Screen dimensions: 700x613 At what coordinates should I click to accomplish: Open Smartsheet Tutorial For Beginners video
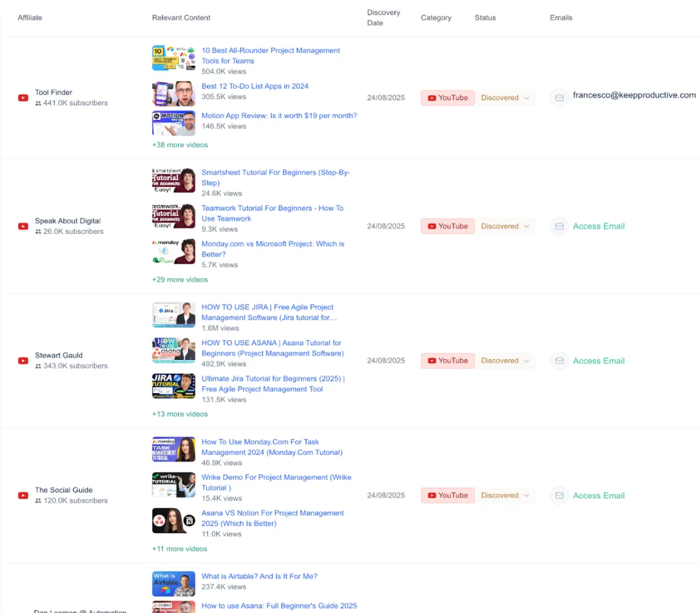[x=276, y=178]
